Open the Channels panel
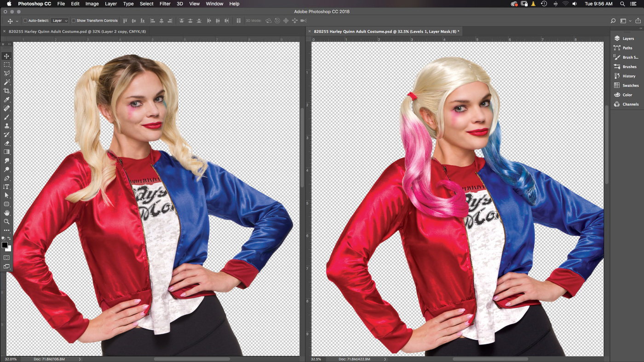The height and width of the screenshot is (362, 644). [627, 104]
